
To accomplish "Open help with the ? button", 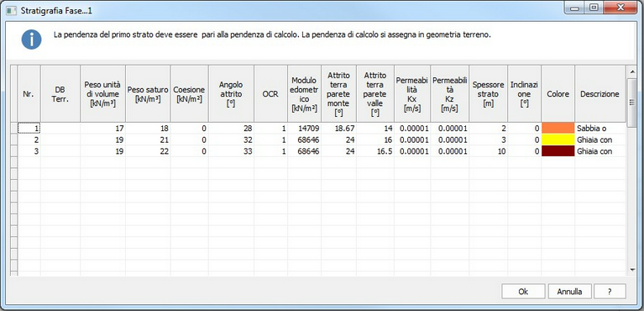I will [610, 292].
